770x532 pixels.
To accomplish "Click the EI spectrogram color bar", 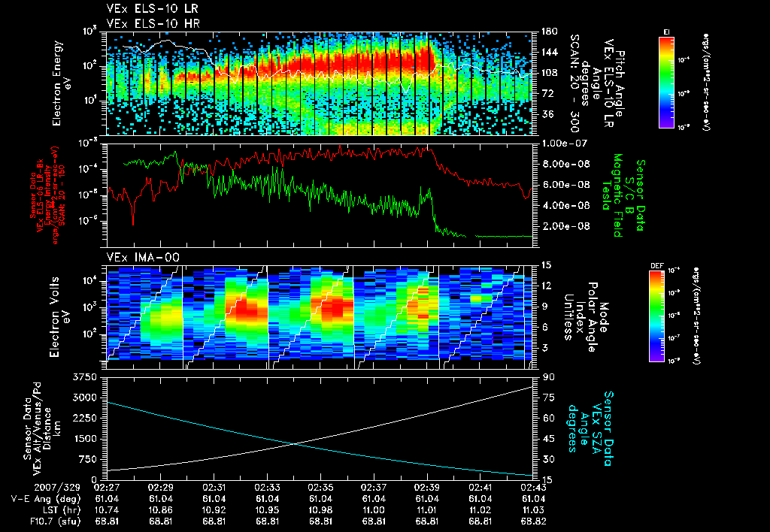I will pyautogui.click(x=666, y=82).
